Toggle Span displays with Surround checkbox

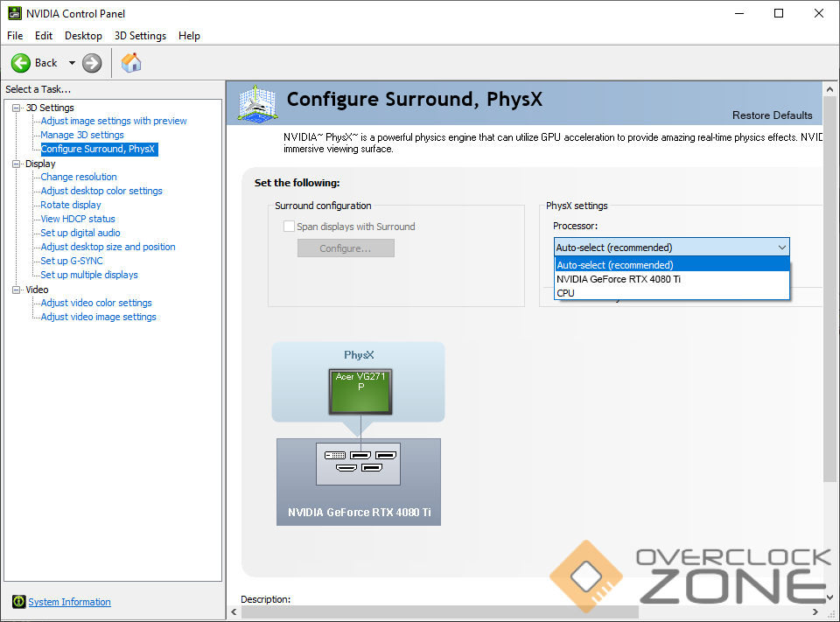click(289, 227)
